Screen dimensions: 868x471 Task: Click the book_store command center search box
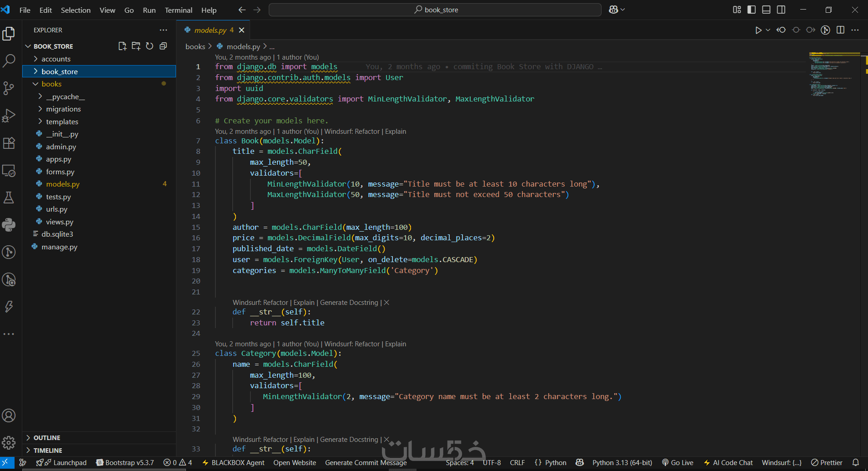[x=435, y=10]
